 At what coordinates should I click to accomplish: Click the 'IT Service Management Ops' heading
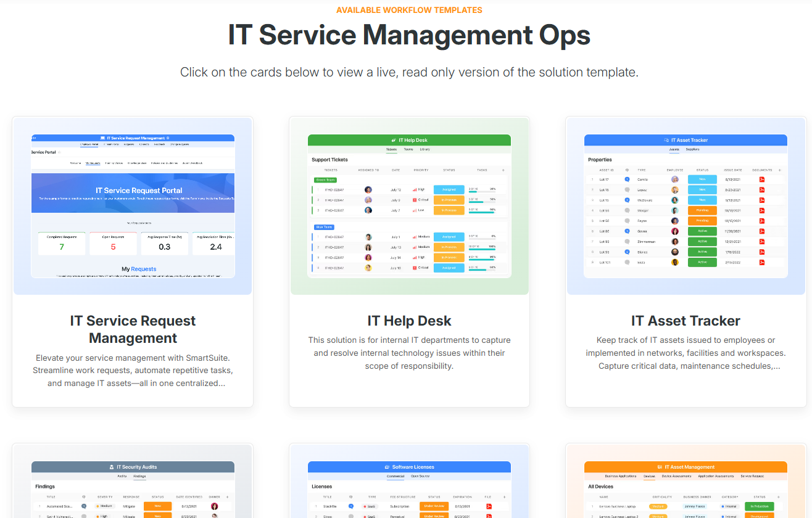409,35
